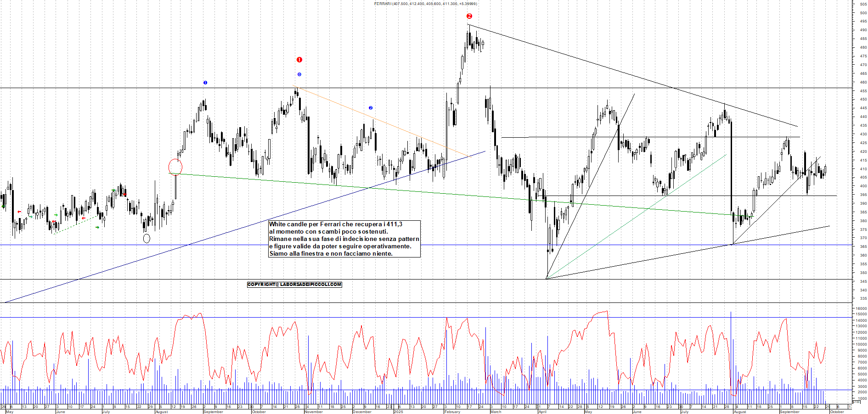Select the 16000 level on the volume axis
868x414 pixels.
861,308
